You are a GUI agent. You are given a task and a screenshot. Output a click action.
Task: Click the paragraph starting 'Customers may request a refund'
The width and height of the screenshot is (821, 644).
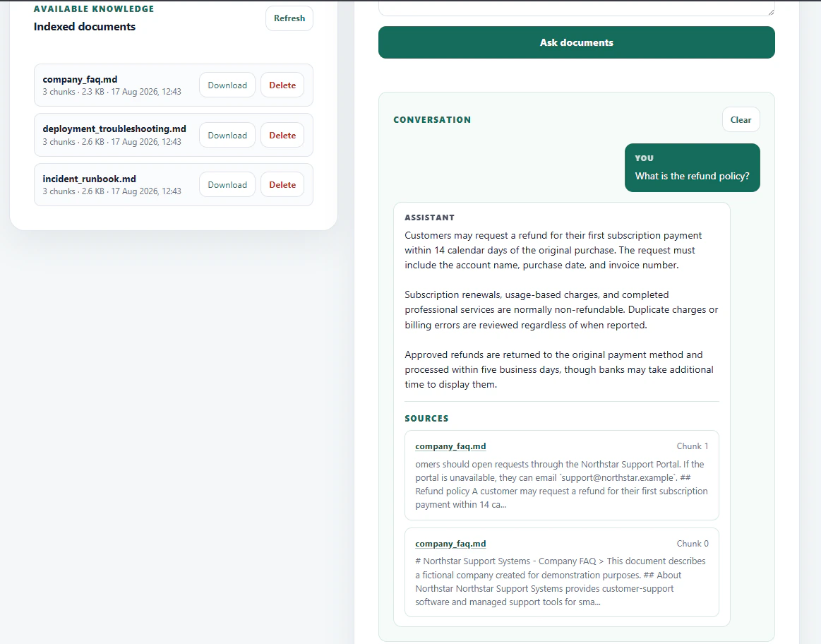click(553, 250)
